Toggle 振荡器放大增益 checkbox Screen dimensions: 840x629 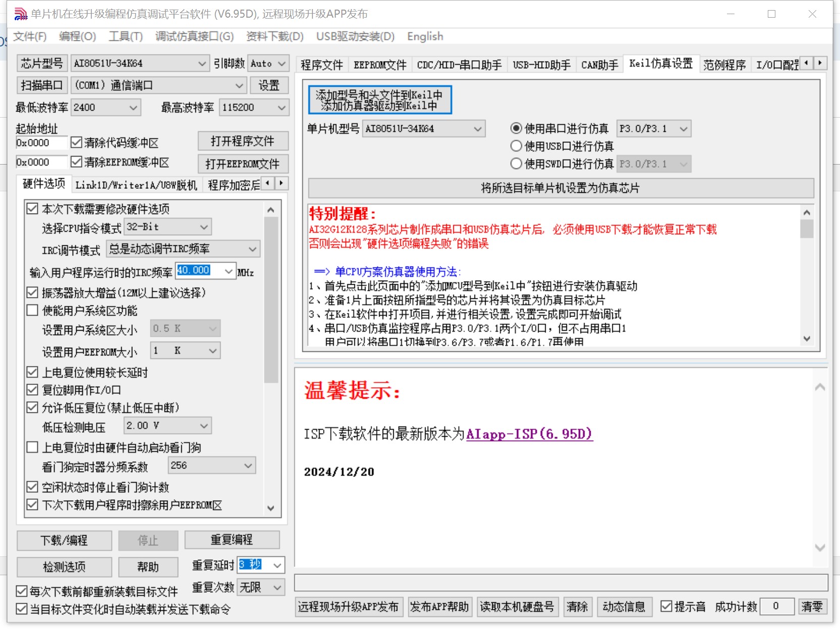pos(32,292)
